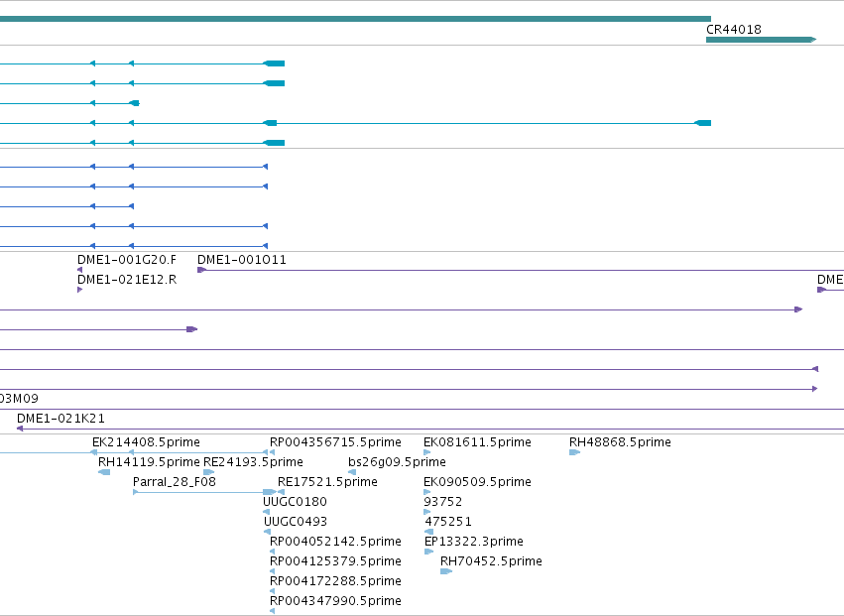Click the teal CR44018 gene arrow bar
Image resolution: width=844 pixels, height=616 pixels.
click(x=761, y=40)
